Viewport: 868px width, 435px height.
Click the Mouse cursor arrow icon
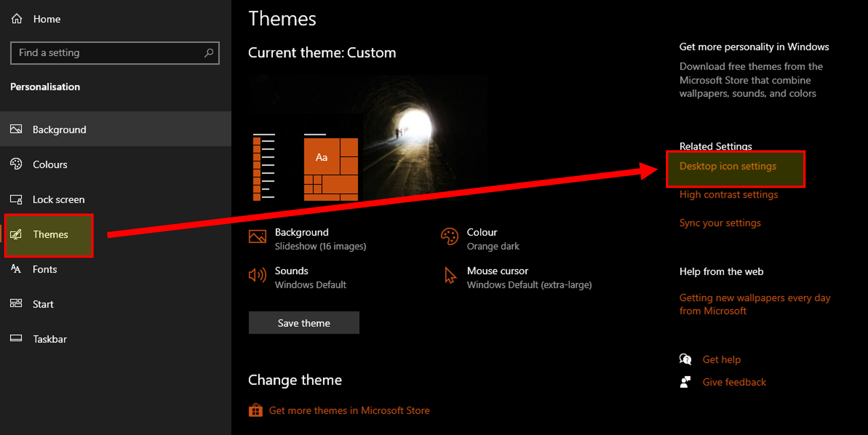click(x=450, y=275)
